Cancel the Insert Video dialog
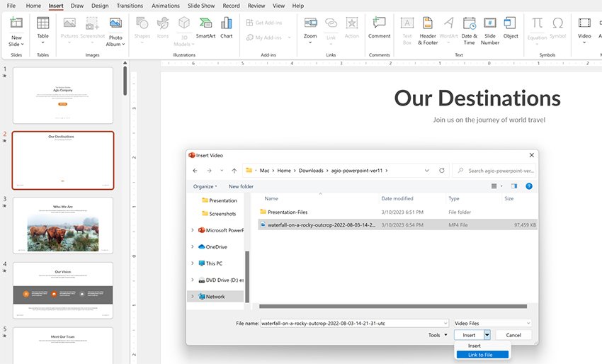Screen dimensions: 602x364 tap(513, 335)
